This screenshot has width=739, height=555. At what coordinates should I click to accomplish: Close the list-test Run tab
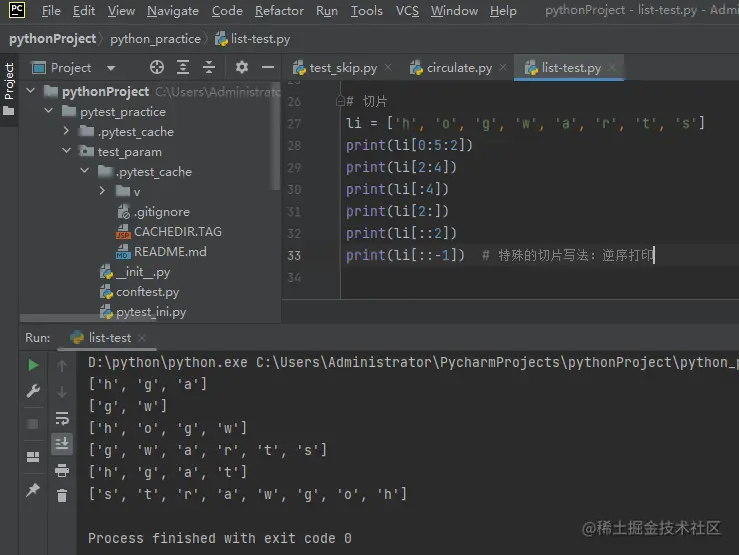click(142, 338)
